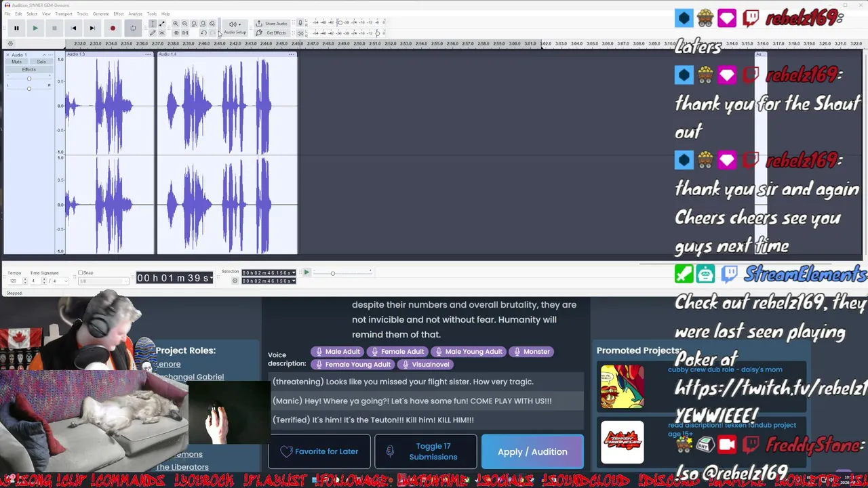Click the speaker playback meter icon
The image size is (868, 488).
tap(300, 33)
